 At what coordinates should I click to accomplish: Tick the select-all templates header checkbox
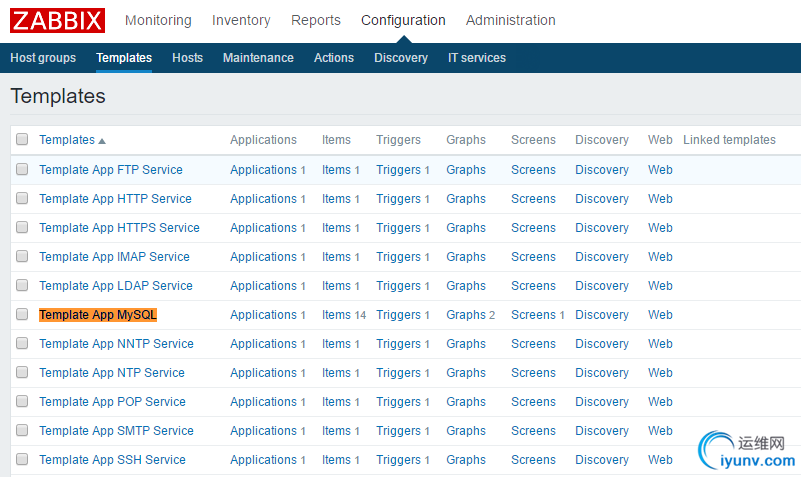pos(22,139)
